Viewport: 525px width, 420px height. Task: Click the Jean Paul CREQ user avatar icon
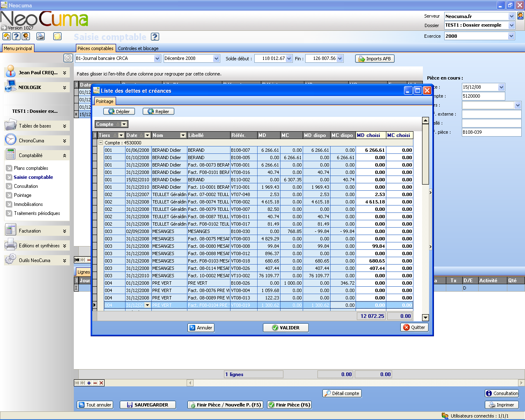point(11,71)
